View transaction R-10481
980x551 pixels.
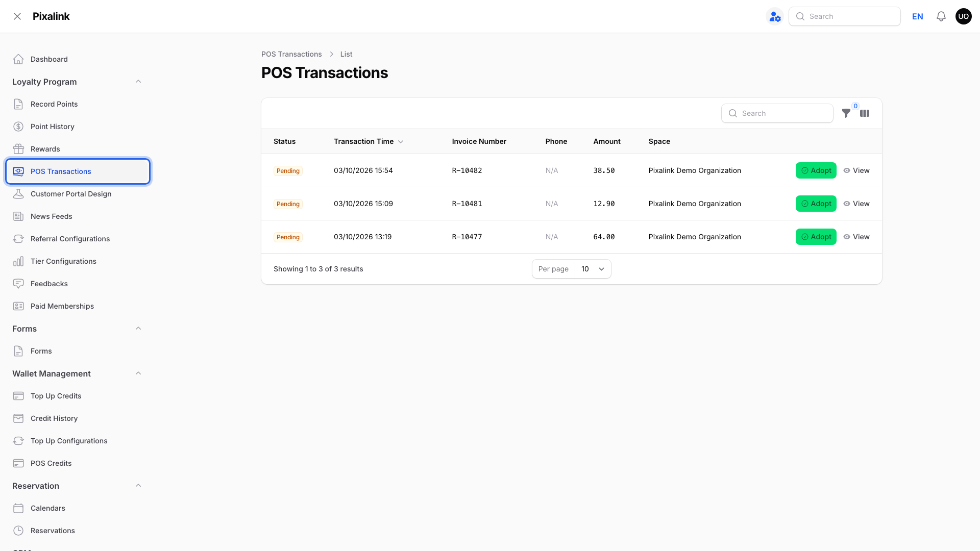point(856,204)
